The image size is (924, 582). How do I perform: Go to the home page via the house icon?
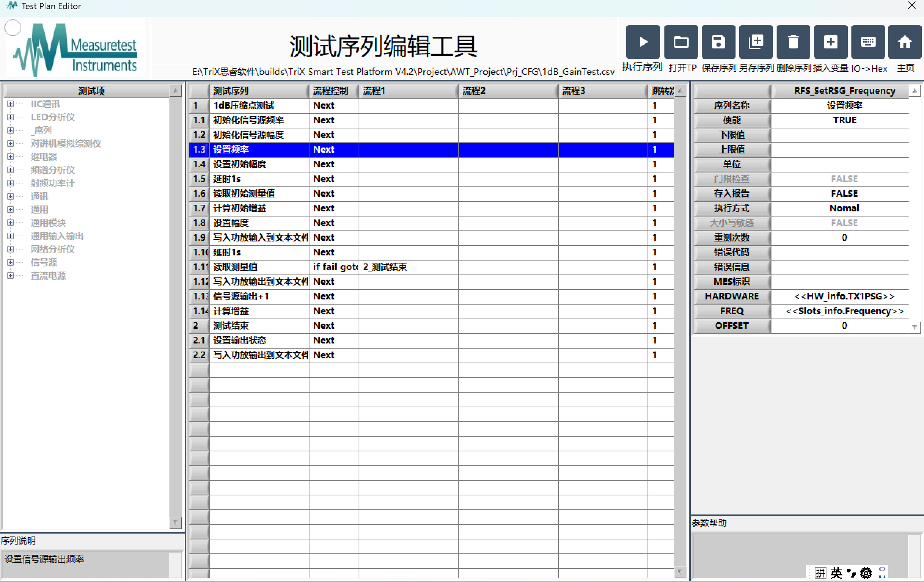pos(905,42)
